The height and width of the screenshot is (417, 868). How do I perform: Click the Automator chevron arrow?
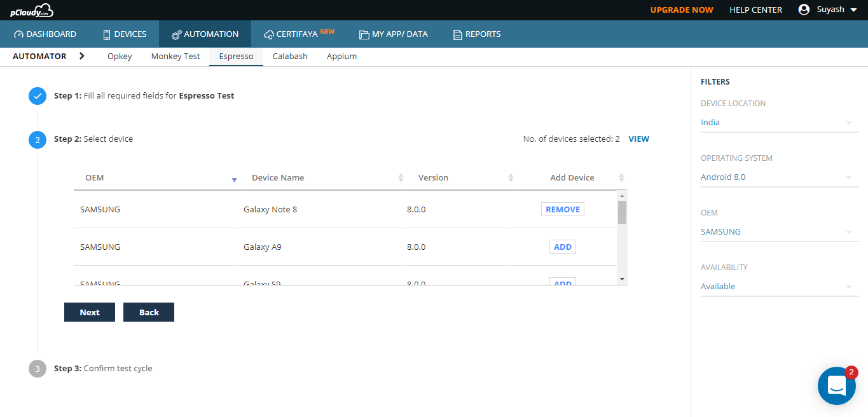pyautogui.click(x=81, y=56)
